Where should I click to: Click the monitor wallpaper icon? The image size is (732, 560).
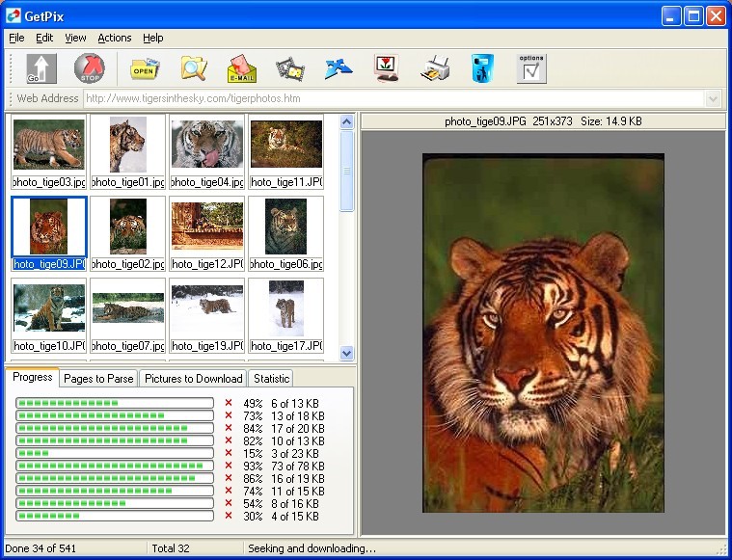point(387,68)
